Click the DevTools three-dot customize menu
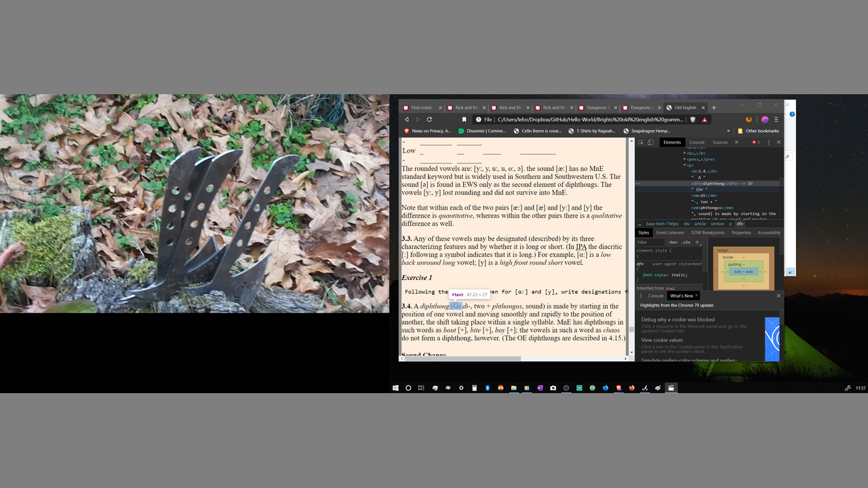This screenshot has height=488, width=868. click(x=770, y=142)
